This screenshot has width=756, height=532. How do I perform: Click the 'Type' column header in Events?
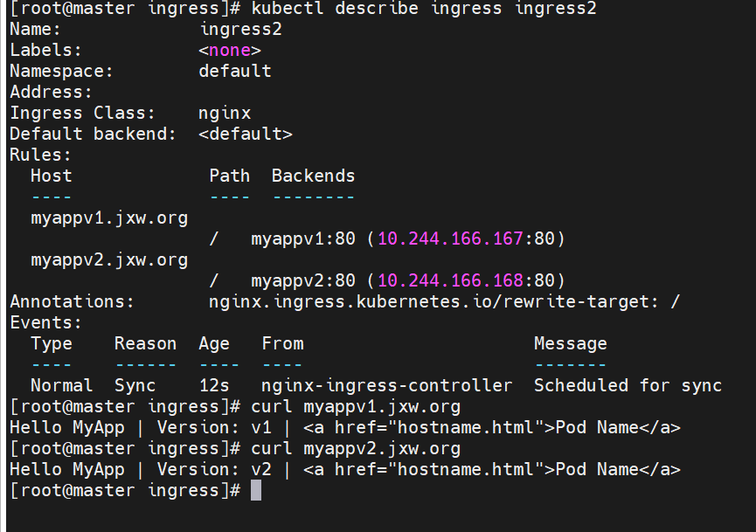pos(51,344)
